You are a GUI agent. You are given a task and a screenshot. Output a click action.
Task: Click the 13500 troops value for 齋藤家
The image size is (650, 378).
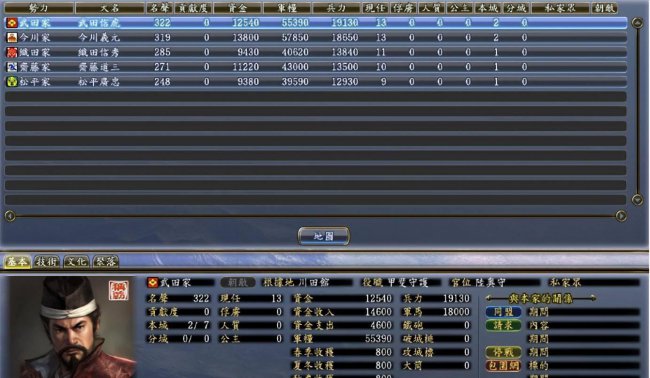pos(344,67)
